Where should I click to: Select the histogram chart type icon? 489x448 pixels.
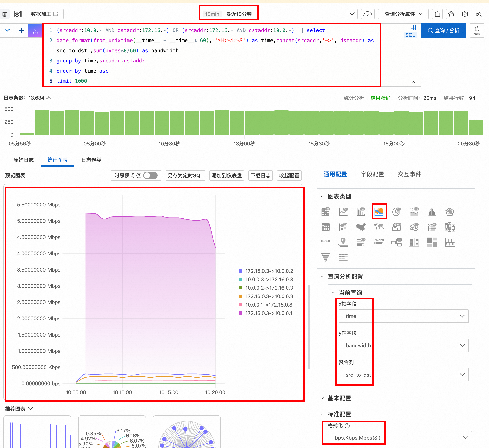pyautogui.click(x=432, y=212)
